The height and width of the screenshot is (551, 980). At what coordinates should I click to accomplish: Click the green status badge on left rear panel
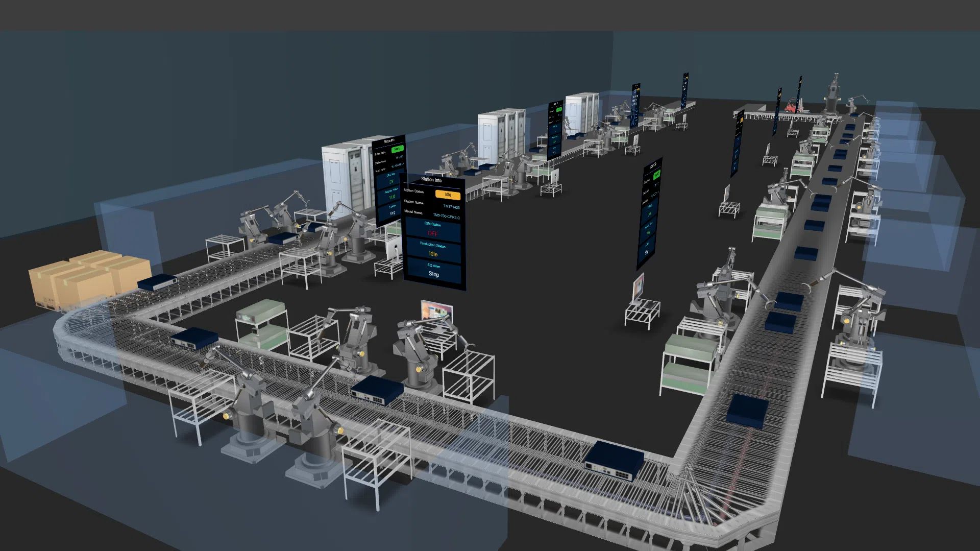(x=397, y=149)
